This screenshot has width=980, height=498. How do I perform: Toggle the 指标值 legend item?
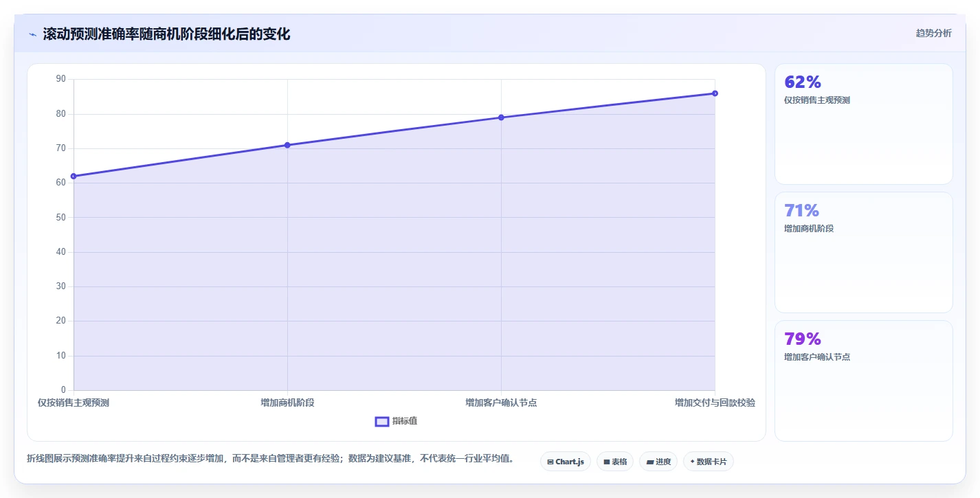click(x=396, y=421)
